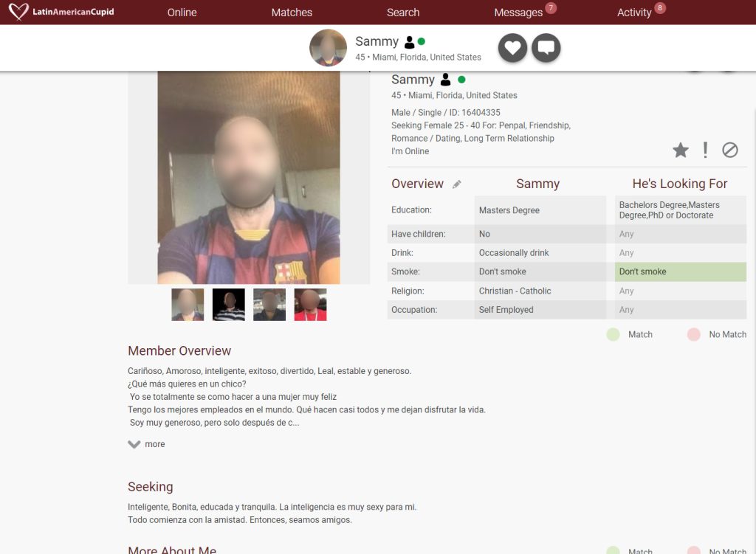Switch to the Activity tab

(634, 13)
